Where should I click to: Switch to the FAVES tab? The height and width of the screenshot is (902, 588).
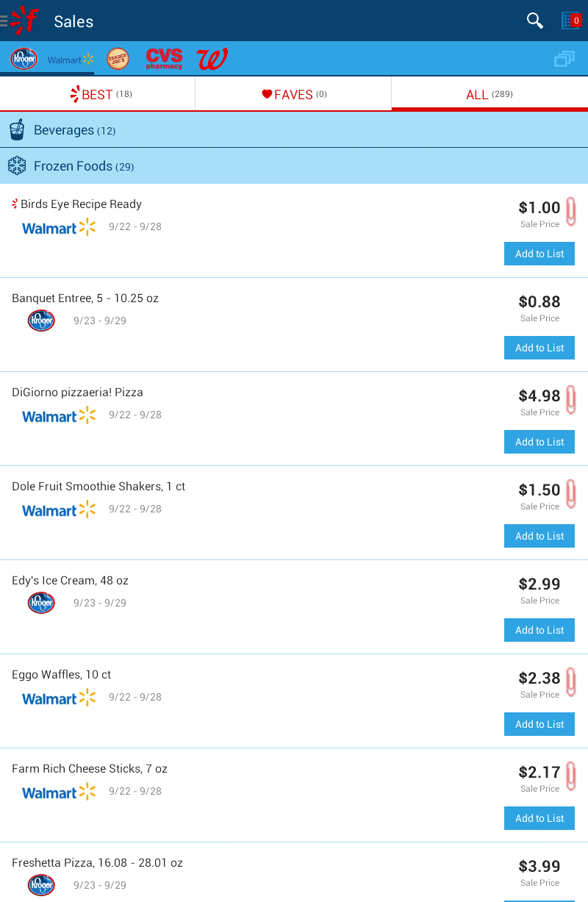293,94
